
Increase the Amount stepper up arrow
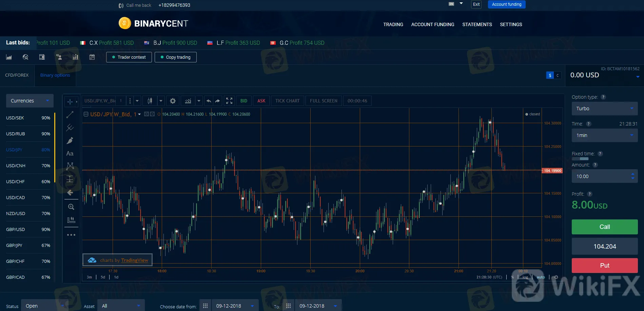pos(632,174)
